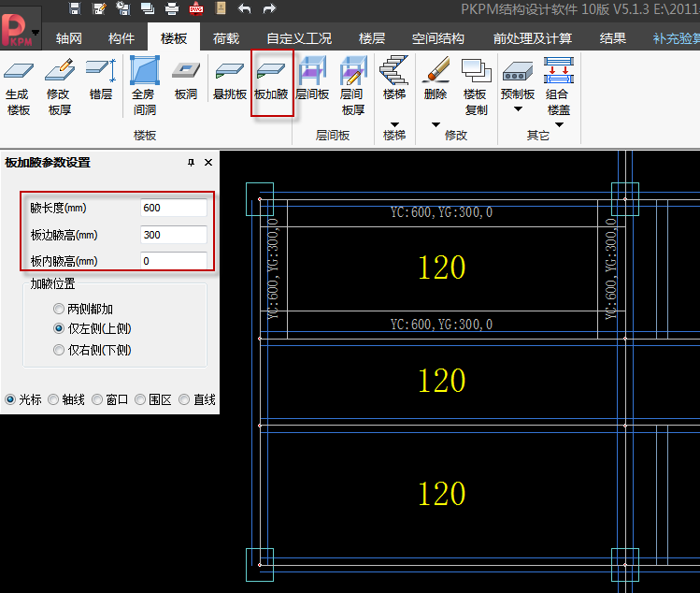The height and width of the screenshot is (593, 700).
Task: Click the Undo arrow icon
Action: tap(245, 8)
